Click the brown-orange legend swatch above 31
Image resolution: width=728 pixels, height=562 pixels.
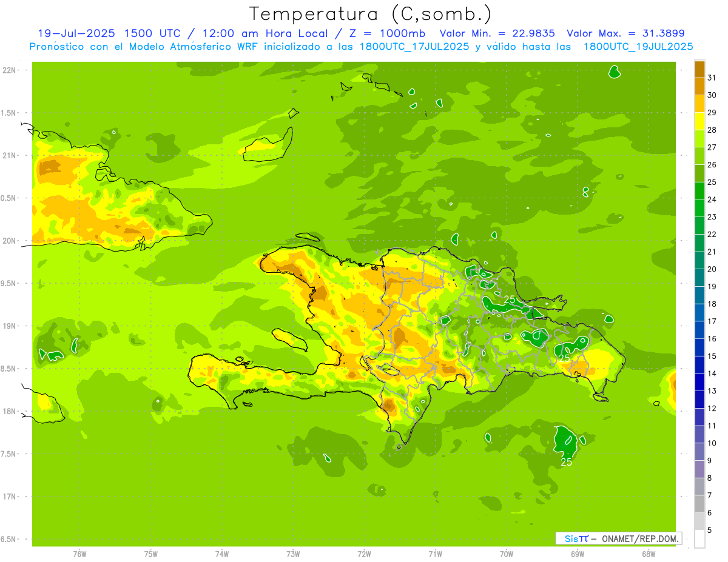click(699, 69)
